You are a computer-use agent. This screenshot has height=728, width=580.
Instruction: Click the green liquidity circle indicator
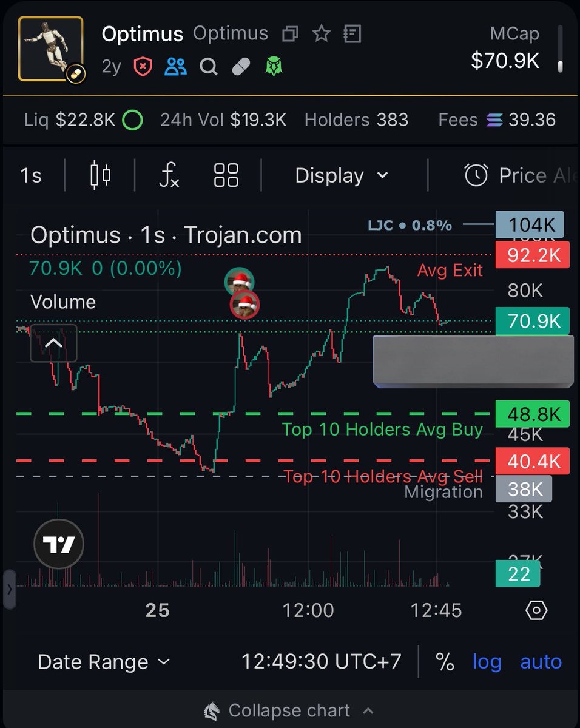click(132, 120)
